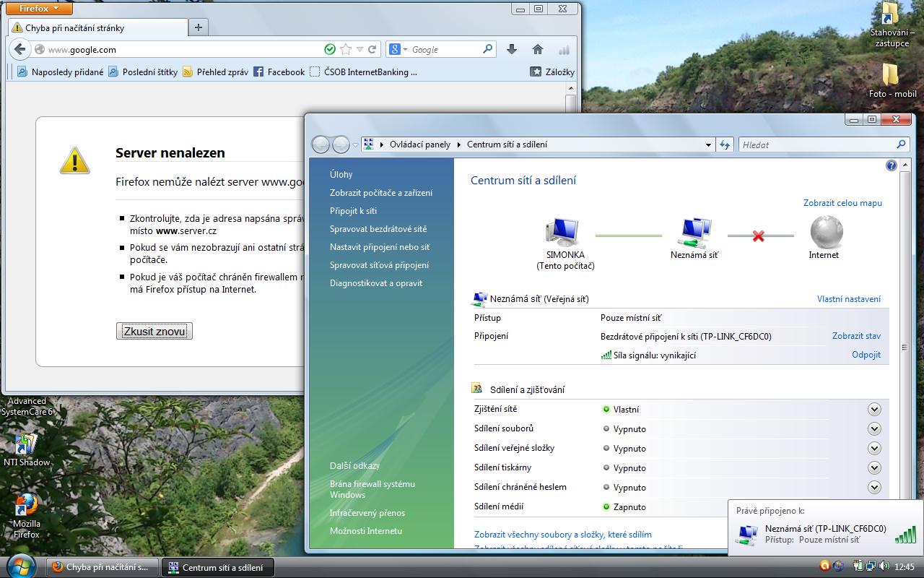This screenshot has width=924, height=578.
Task: Expand the Zjištění sítě section
Action: point(874,409)
